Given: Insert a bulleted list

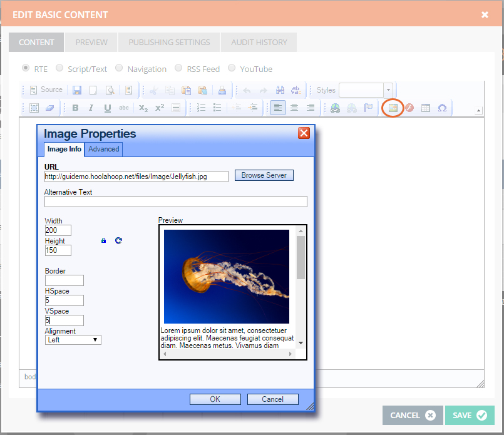Looking at the screenshot, I should pyautogui.click(x=217, y=108).
